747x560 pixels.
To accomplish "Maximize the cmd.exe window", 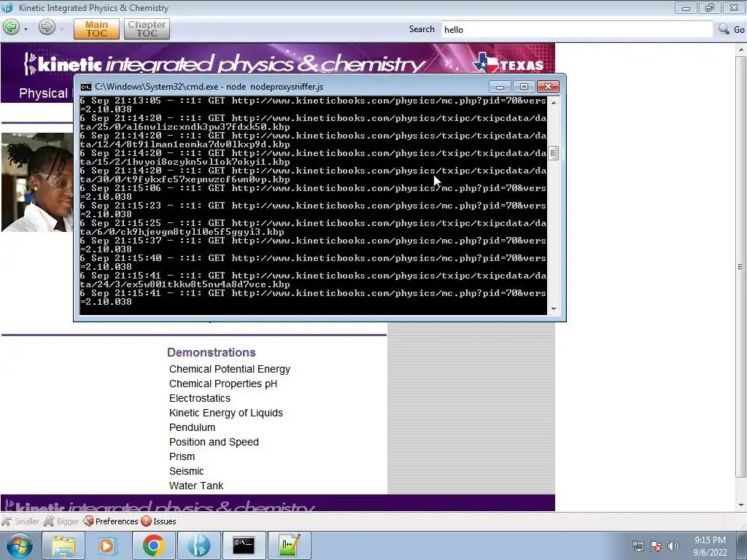I will (524, 87).
